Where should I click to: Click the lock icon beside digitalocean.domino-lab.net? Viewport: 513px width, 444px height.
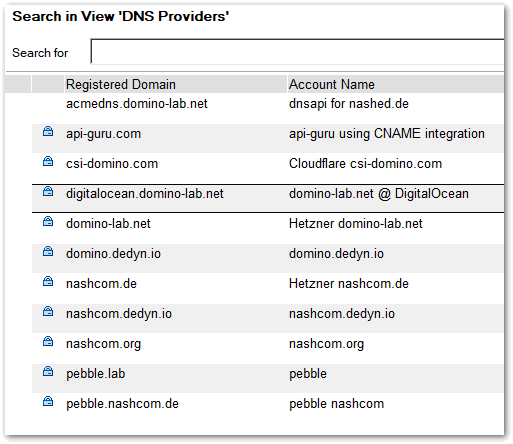coord(48,191)
